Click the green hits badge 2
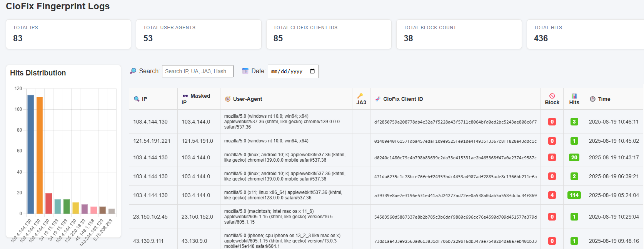This screenshot has width=644, height=249. click(574, 176)
